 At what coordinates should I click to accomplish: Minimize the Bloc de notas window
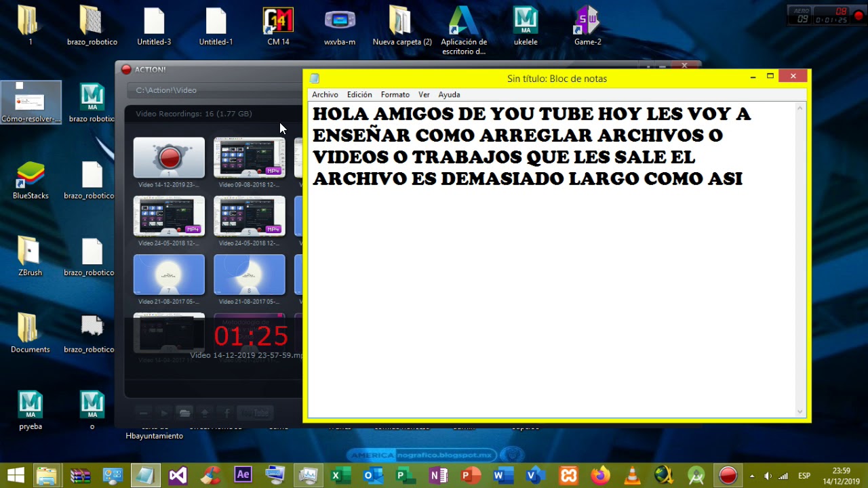coord(753,77)
